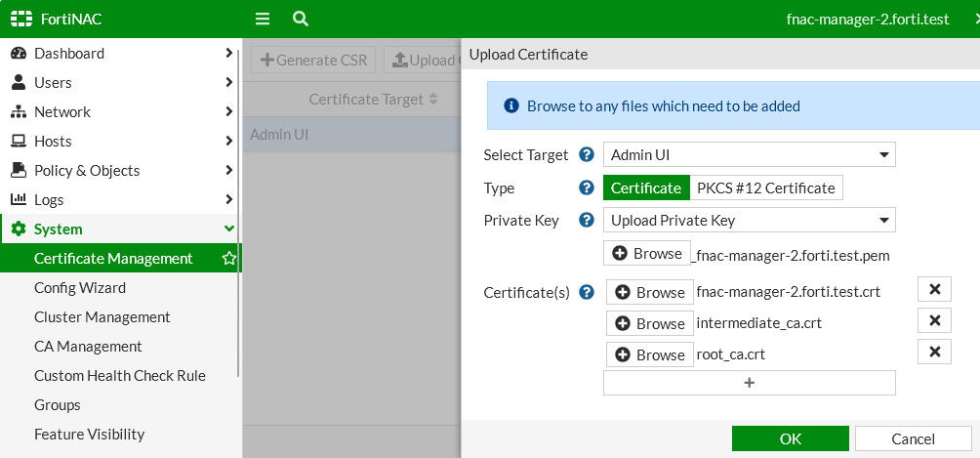Open Cluster Management menu item
The image size is (980, 458).
(x=121, y=317)
